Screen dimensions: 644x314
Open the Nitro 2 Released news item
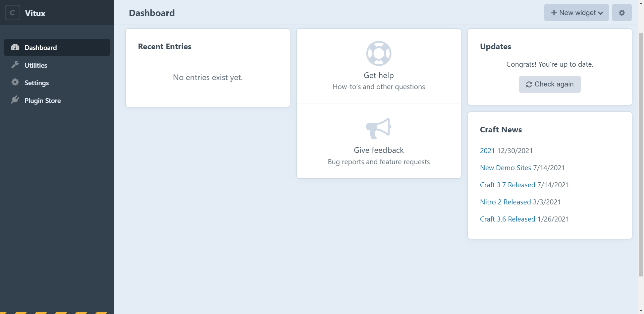pos(505,202)
